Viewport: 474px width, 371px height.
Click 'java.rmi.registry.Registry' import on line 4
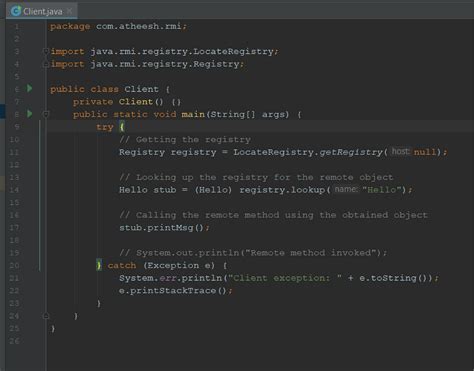coord(165,64)
